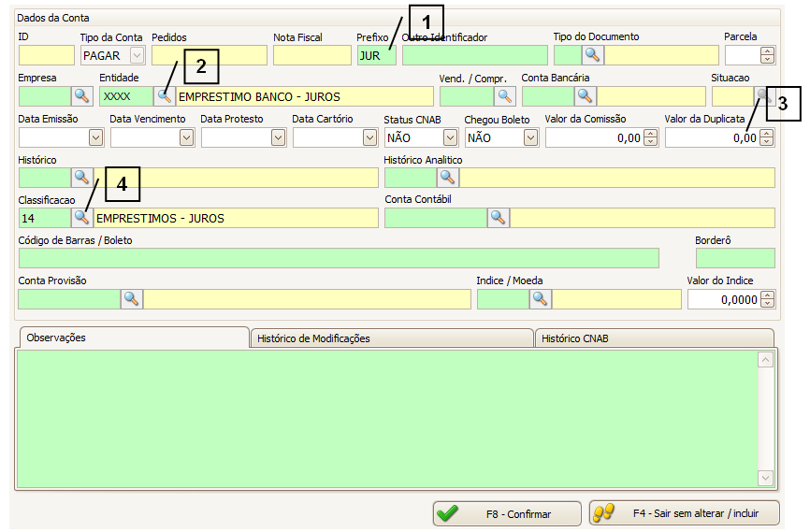Open the Conta Provisão lookup icon
Image resolution: width=810 pixels, height=532 pixels.
pyautogui.click(x=131, y=299)
